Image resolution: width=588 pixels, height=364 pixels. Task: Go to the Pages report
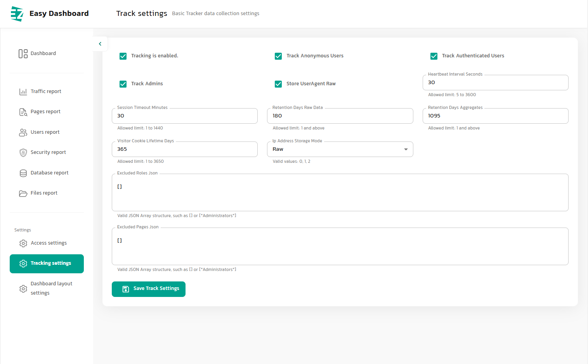point(47,112)
